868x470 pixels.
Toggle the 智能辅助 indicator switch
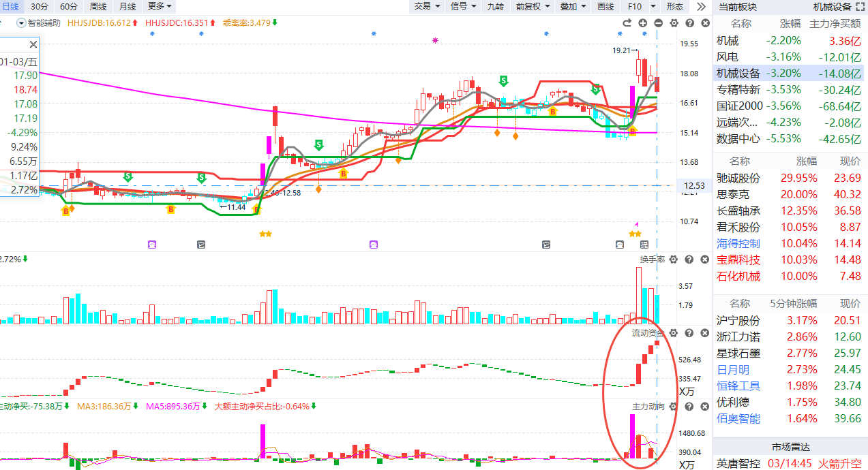click(x=21, y=23)
